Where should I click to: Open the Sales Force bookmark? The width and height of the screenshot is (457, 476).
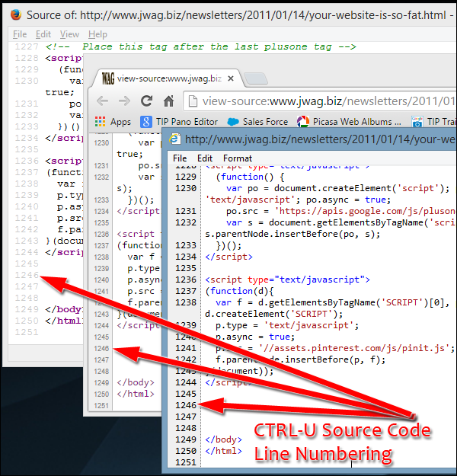[257, 122]
